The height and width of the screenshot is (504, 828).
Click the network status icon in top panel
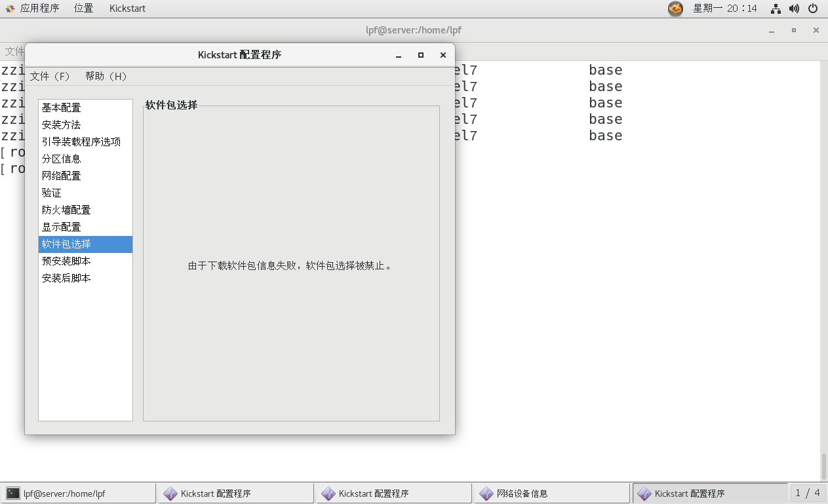(776, 9)
